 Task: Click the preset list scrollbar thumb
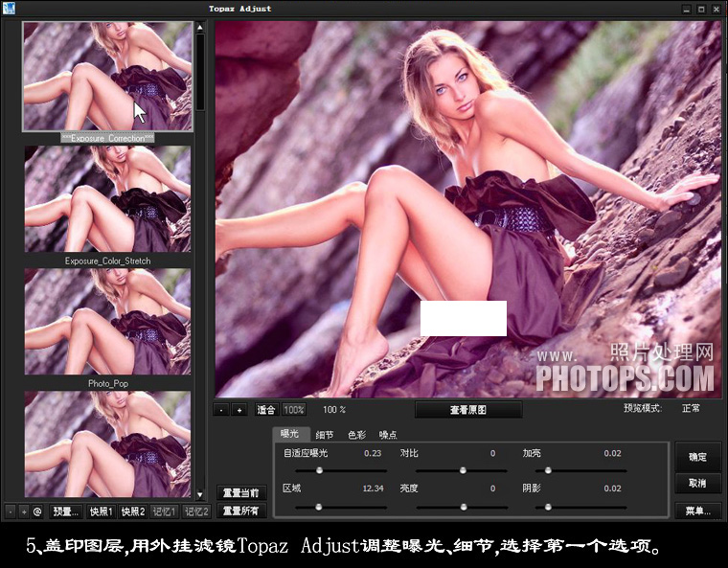click(200, 72)
